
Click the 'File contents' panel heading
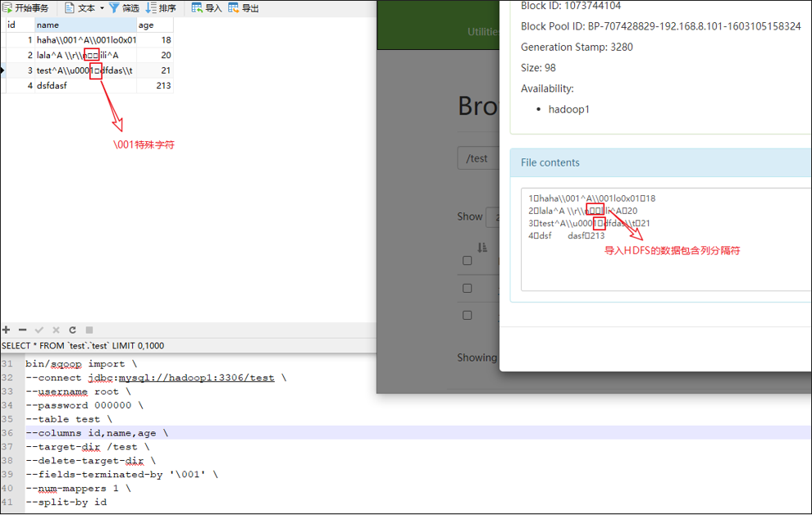(550, 162)
